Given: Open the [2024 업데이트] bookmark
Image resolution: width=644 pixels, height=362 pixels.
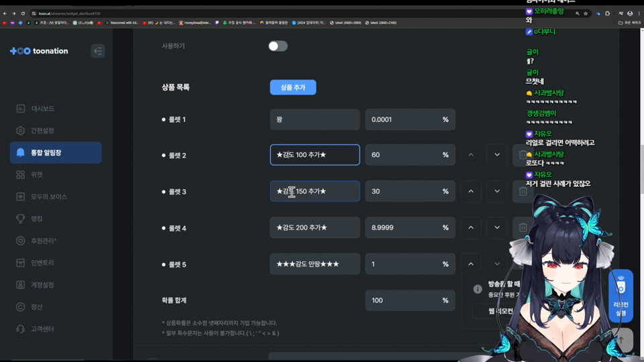Looking at the screenshot, I should (x=309, y=23).
